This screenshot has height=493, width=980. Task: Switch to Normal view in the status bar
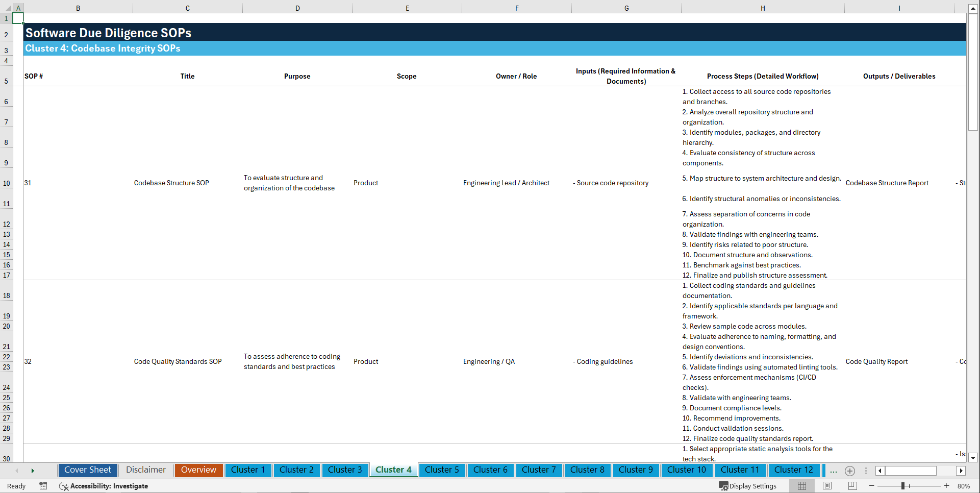(801, 486)
